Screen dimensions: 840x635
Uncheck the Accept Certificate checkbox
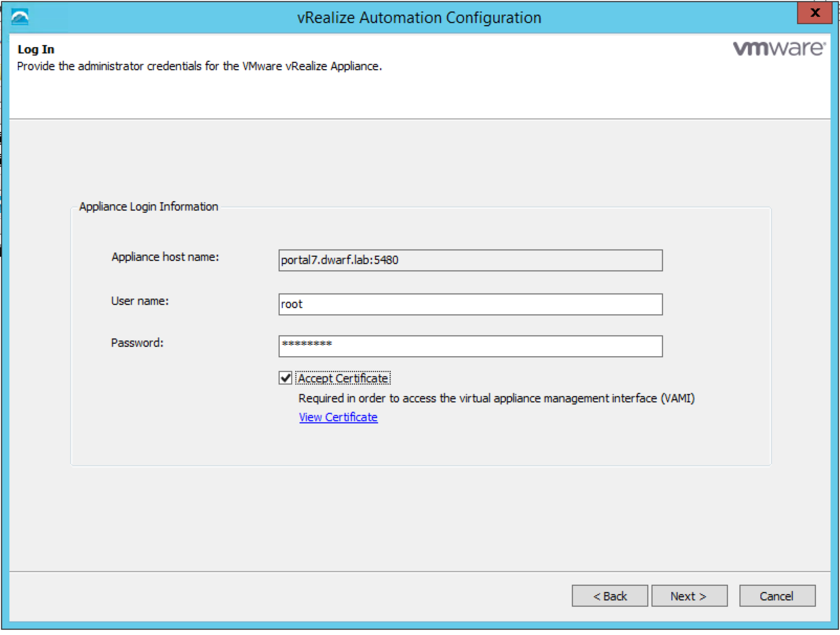pos(285,378)
